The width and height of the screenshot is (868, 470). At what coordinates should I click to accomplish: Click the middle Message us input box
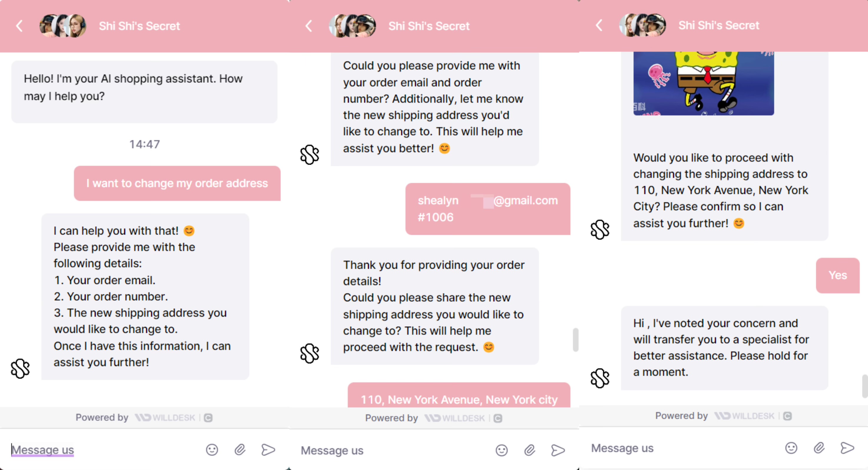tap(391, 451)
